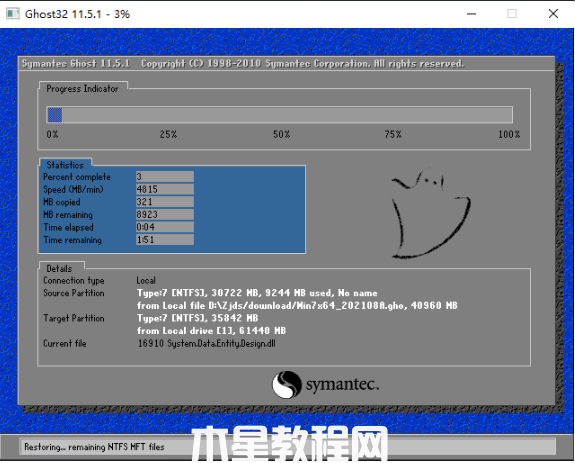Click the 'Restoring... remaining NTFS MFT files' status

click(x=94, y=447)
